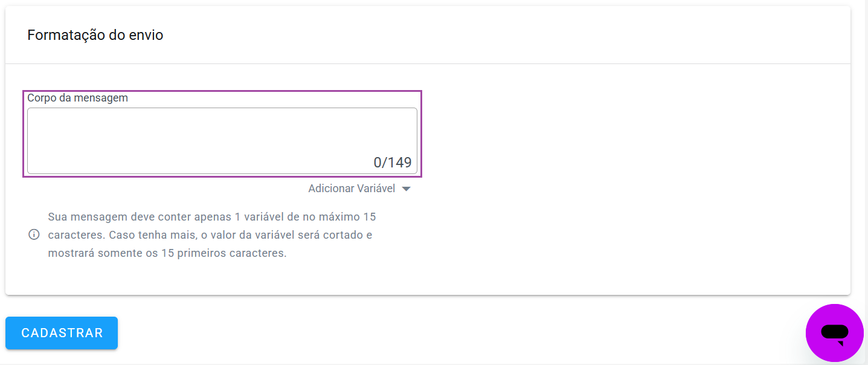This screenshot has width=868, height=365.
Task: Open the purple chat support bubble
Action: click(834, 332)
